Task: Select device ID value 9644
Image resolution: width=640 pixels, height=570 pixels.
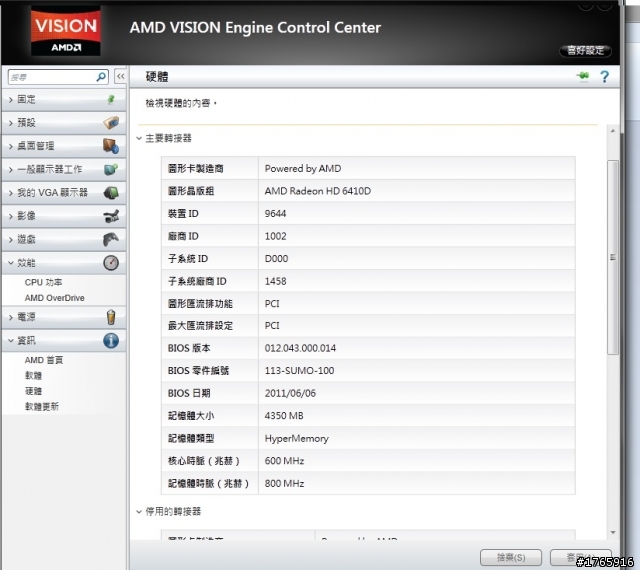Action: point(275,214)
